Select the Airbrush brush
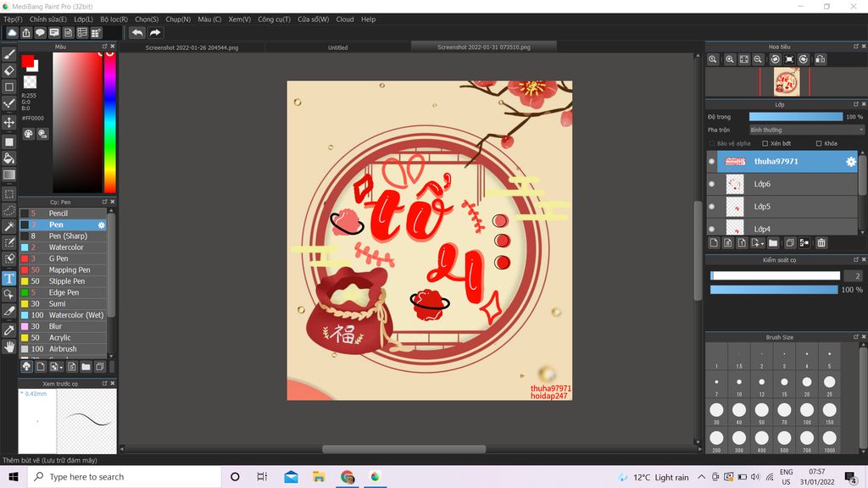 (63, 349)
